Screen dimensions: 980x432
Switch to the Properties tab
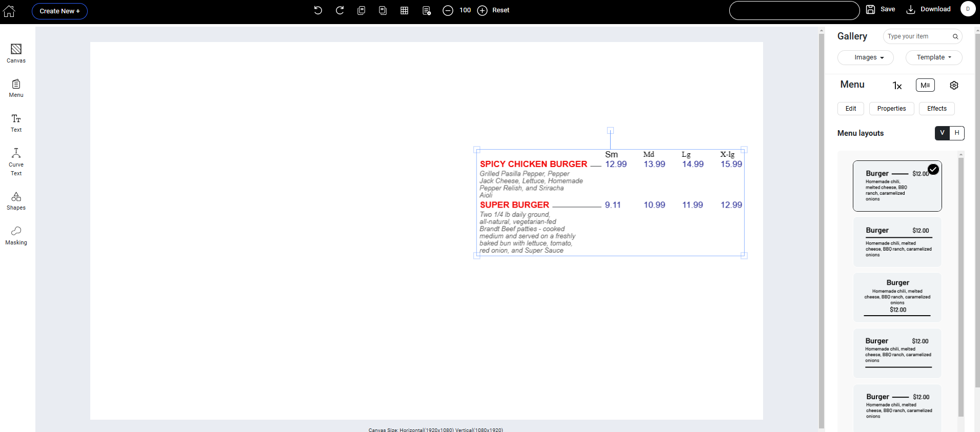point(891,109)
